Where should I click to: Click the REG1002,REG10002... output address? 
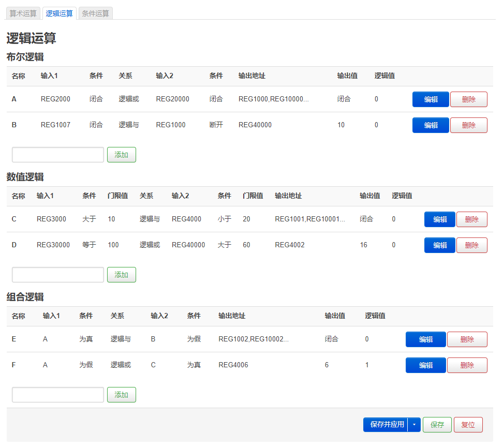pyautogui.click(x=254, y=339)
